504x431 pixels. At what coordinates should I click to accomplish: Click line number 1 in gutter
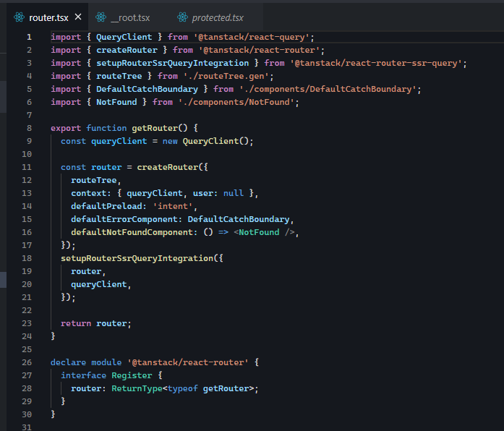(29, 38)
